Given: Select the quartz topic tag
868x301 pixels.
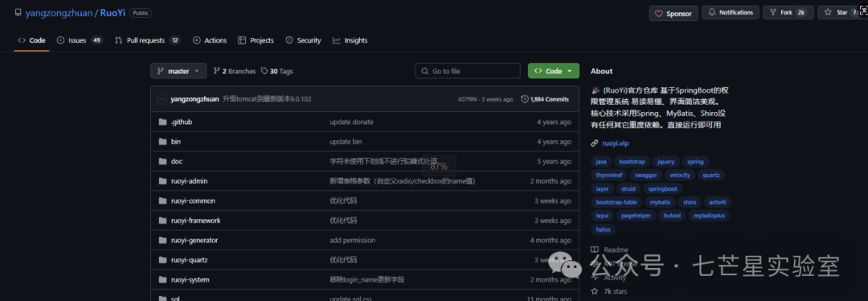Looking at the screenshot, I should point(711,175).
